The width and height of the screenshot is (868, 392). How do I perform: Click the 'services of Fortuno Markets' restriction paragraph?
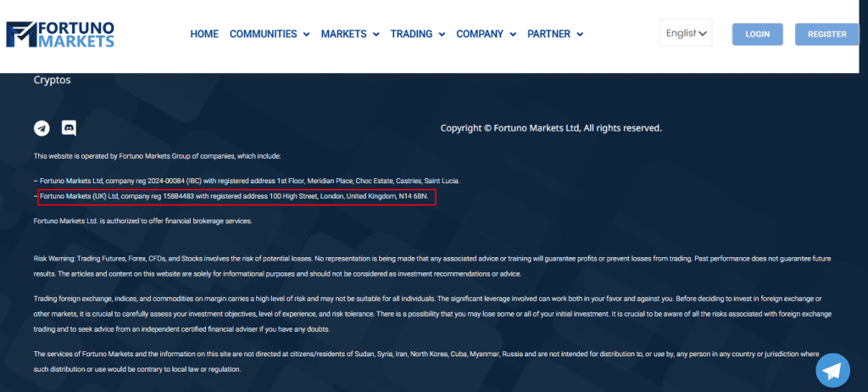427,361
